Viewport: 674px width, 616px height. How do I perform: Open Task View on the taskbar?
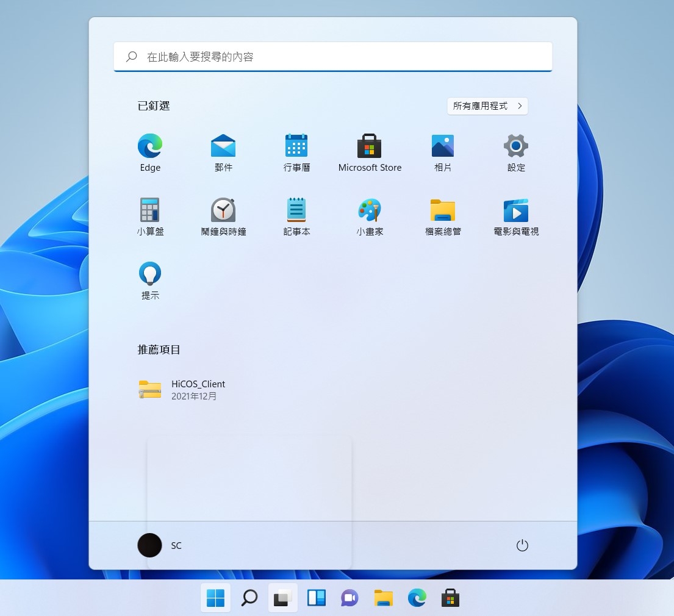(x=282, y=598)
